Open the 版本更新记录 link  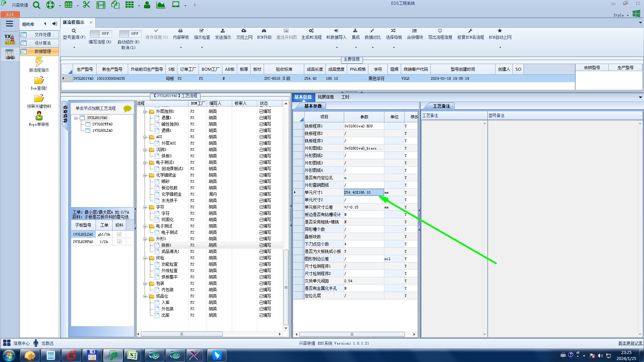[x=630, y=343]
